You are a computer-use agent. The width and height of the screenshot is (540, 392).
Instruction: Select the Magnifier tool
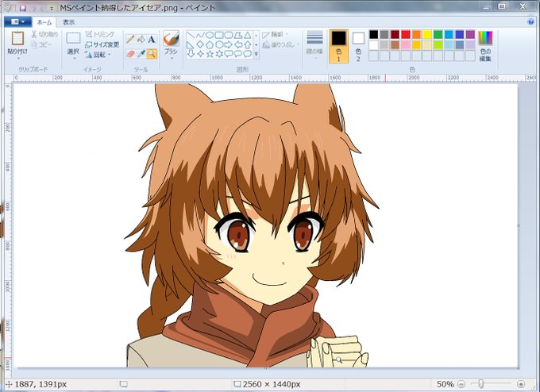[152, 54]
